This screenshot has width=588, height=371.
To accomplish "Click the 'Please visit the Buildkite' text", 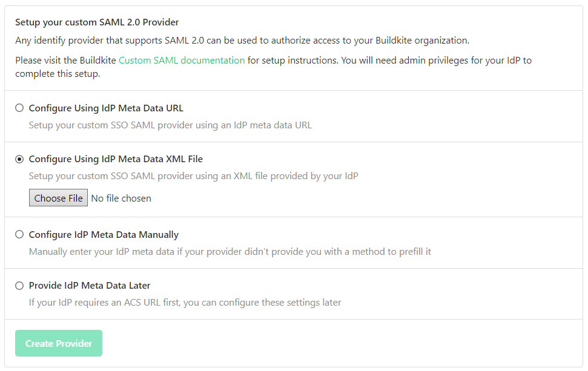I will pyautogui.click(x=66, y=61).
